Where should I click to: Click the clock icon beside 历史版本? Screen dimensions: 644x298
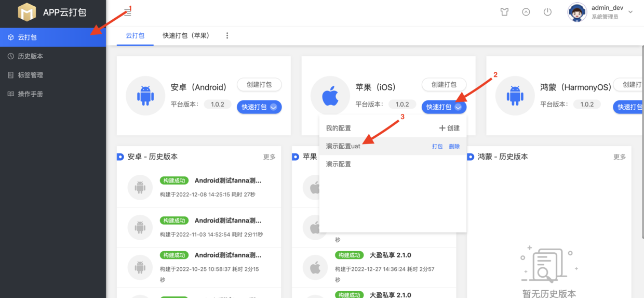coord(11,56)
